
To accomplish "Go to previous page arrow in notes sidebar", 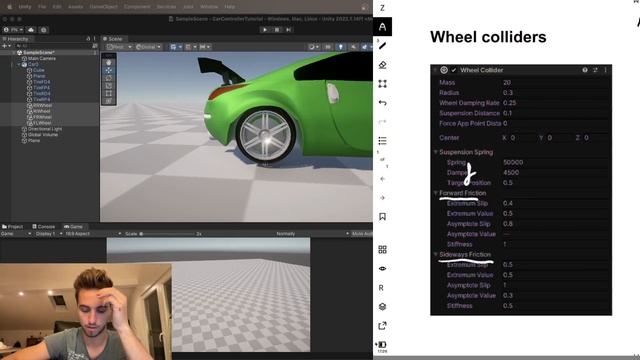I will click(382, 179).
